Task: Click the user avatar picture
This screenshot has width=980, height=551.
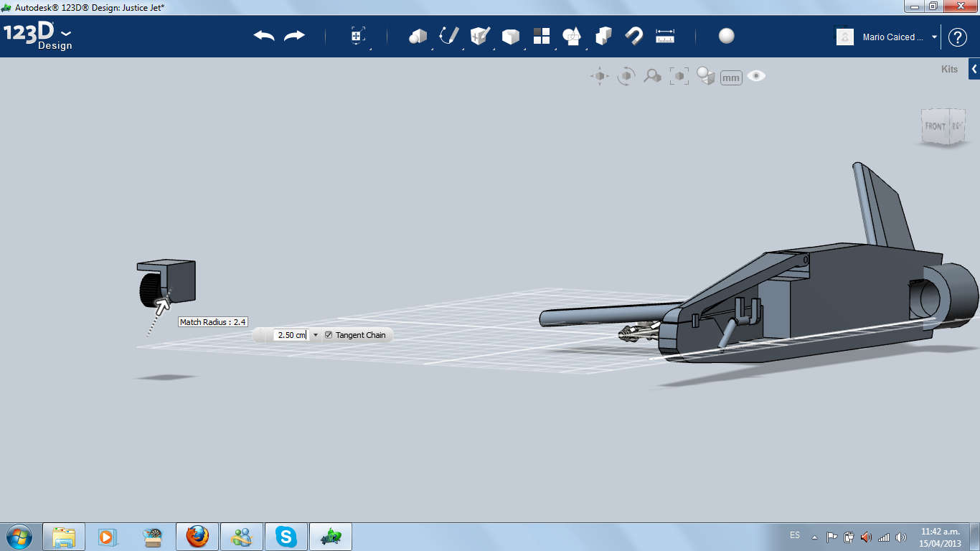Action: [845, 37]
